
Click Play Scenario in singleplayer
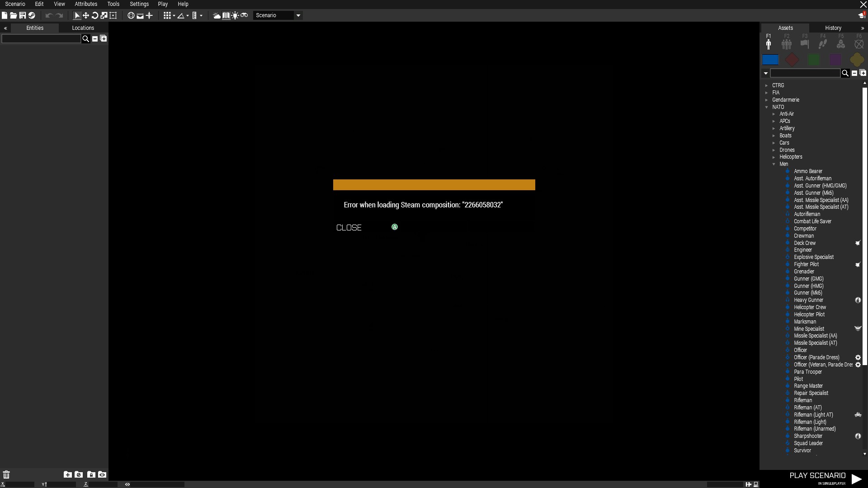826,479
